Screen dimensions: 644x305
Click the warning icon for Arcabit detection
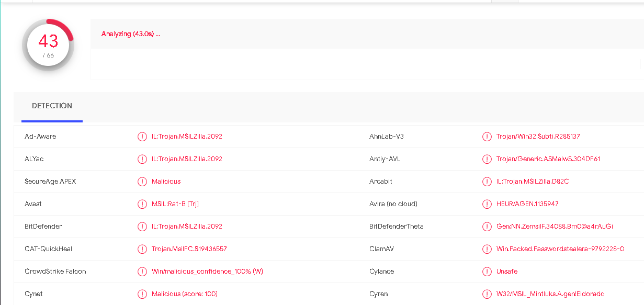(x=487, y=182)
